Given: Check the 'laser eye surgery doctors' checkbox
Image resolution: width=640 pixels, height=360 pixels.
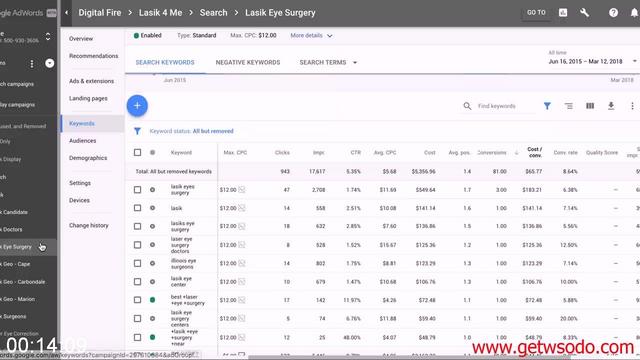Looking at the screenshot, I should pyautogui.click(x=138, y=245).
